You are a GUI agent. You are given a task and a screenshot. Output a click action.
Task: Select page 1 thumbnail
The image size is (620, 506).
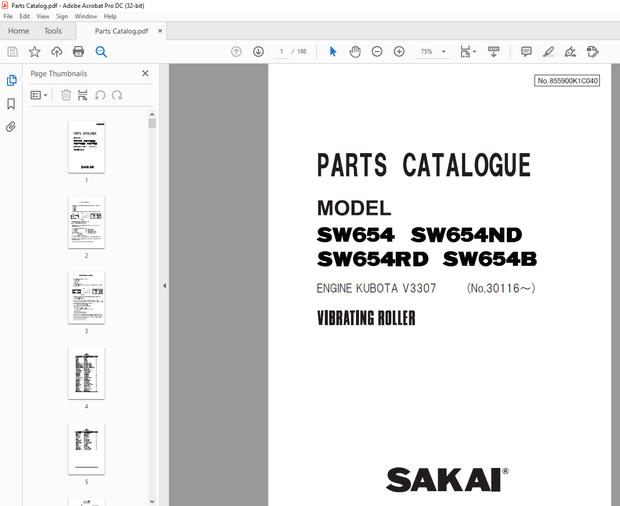click(87, 147)
